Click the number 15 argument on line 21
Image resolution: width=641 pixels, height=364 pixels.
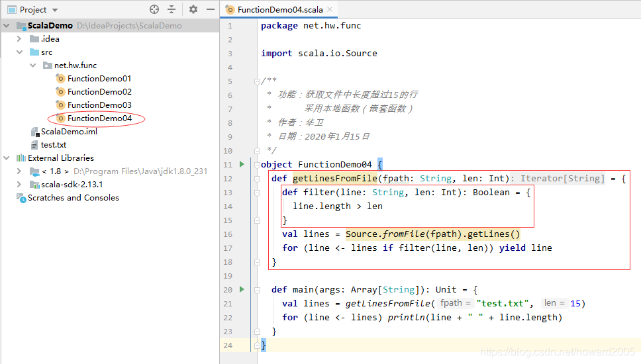(575, 304)
